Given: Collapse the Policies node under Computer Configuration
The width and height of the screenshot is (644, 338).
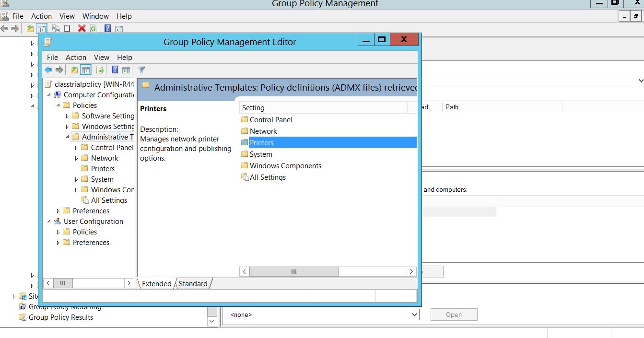Looking at the screenshot, I should click(58, 105).
